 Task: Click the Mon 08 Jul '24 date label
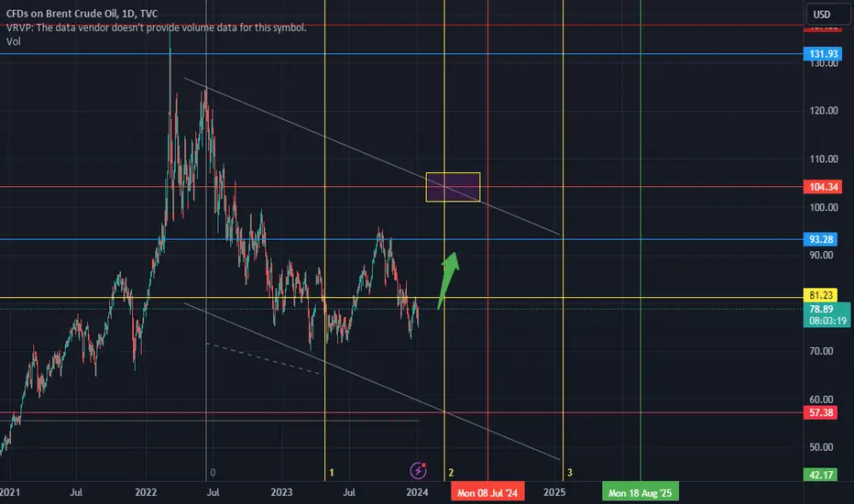(487, 493)
